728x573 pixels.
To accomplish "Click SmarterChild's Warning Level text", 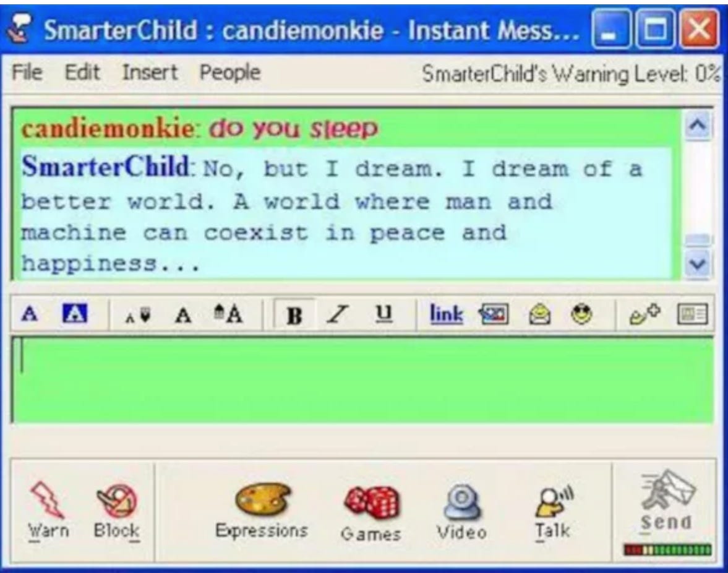I will click(571, 74).
